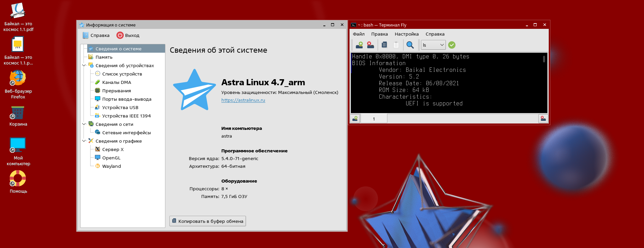Click the Astra Linux star logo
644x248 pixels.
195,90
